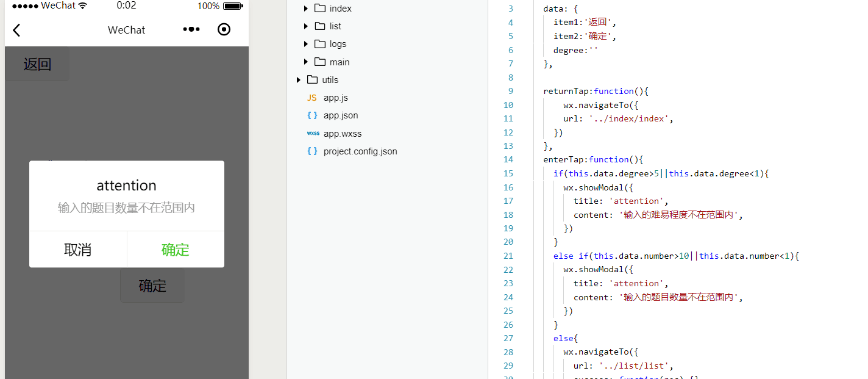This screenshot has height=379, width=868.
Task: Select the logs folder label
Action: coord(338,44)
